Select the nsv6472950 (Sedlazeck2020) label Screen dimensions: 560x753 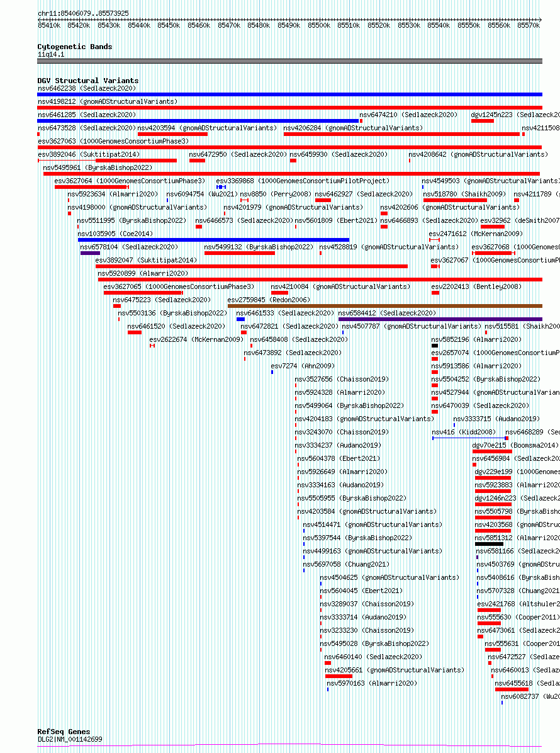(x=238, y=154)
